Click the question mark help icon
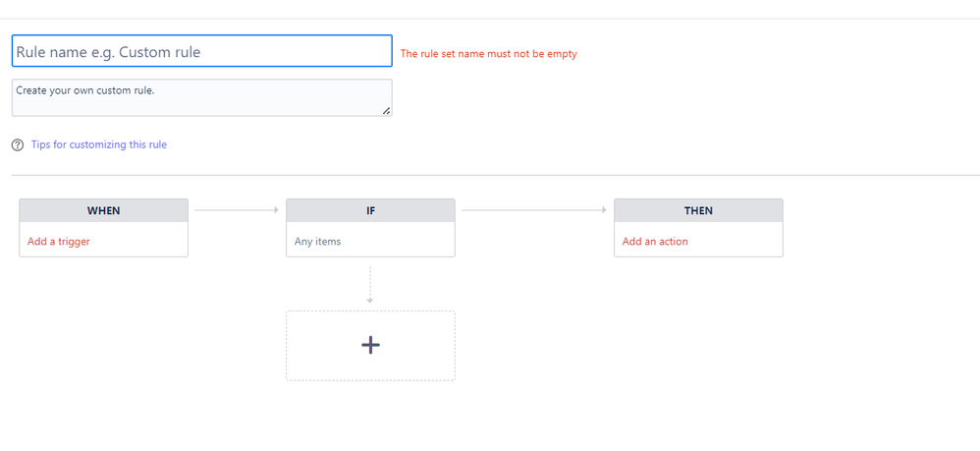980x451 pixels. pyautogui.click(x=18, y=145)
